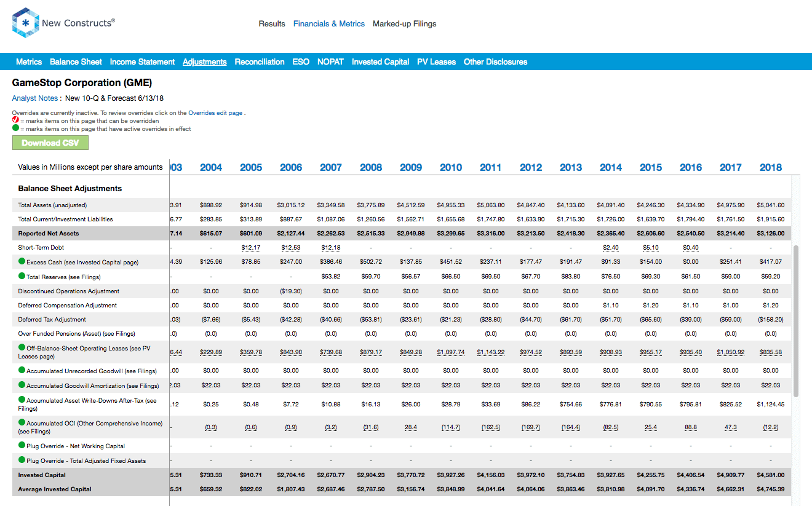The image size is (812, 506).
Task: Click Total Assets 2018 value $5,041.60
Action: 771,205
